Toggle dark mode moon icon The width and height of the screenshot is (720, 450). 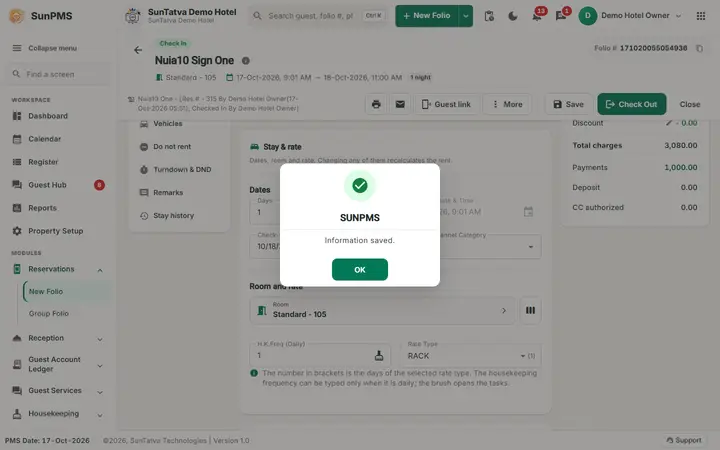(x=513, y=16)
